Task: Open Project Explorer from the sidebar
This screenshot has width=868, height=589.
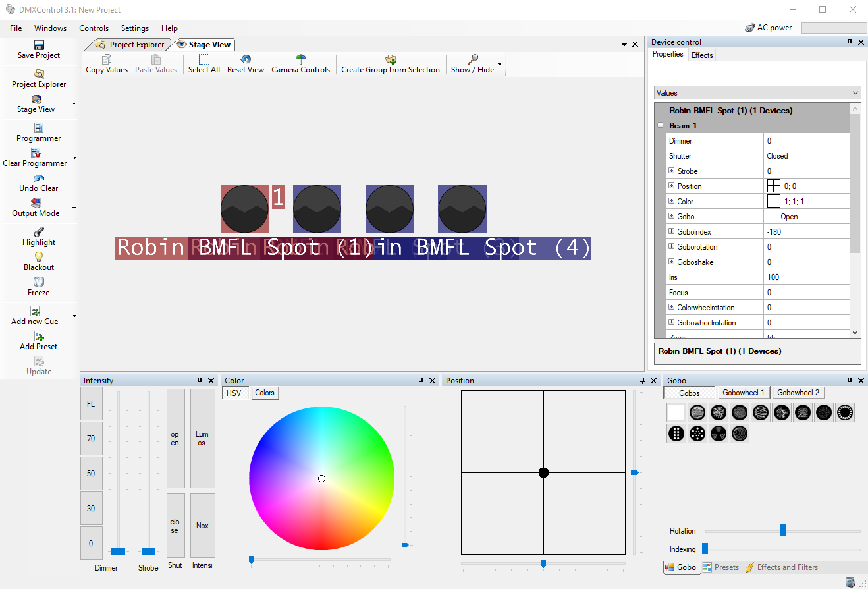Action: tap(39, 79)
